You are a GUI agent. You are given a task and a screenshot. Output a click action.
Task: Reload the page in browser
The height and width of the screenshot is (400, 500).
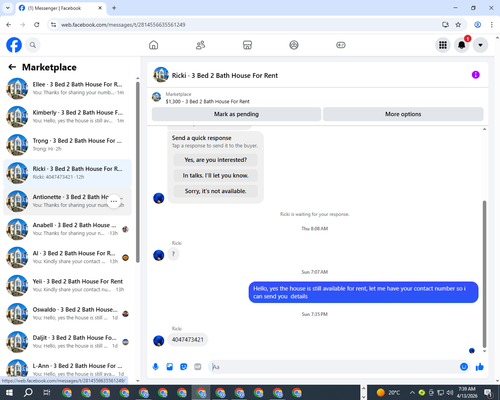tap(37, 25)
